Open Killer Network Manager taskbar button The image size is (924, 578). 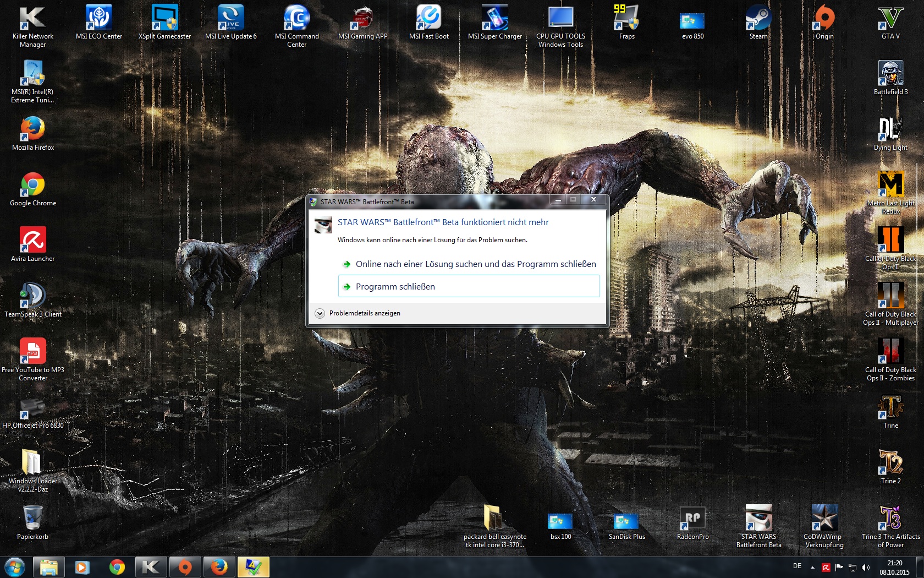click(151, 567)
